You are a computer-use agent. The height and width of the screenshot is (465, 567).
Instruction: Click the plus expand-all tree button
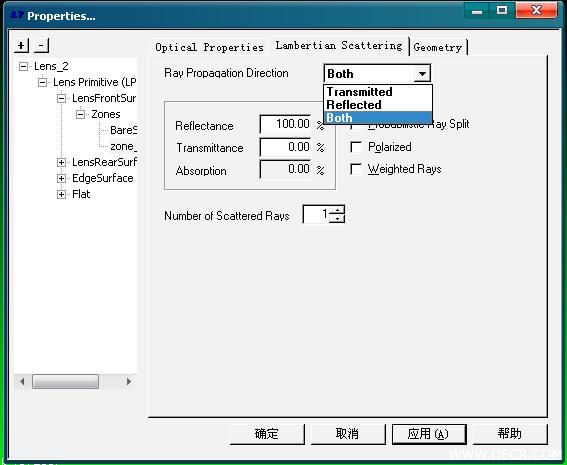21,46
